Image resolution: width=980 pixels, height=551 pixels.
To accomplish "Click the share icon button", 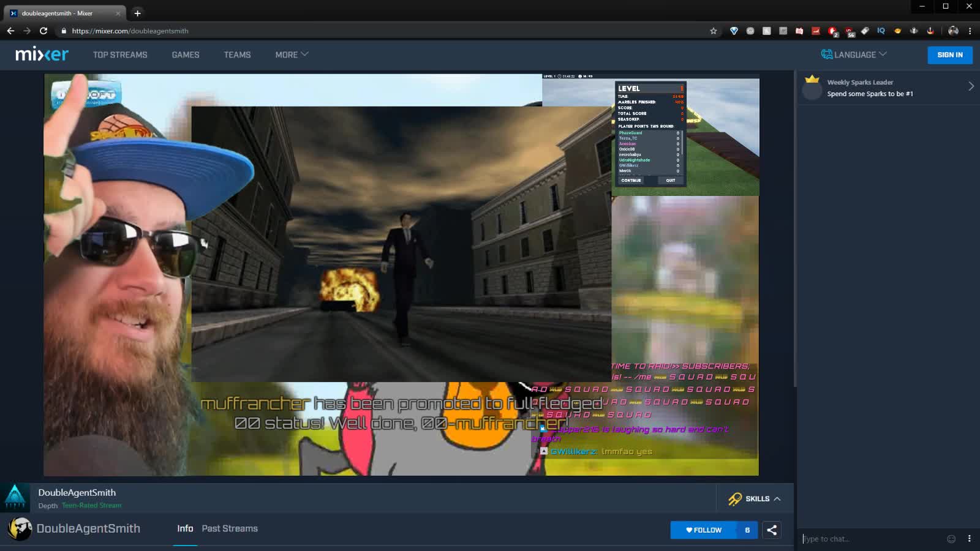I will pyautogui.click(x=772, y=530).
